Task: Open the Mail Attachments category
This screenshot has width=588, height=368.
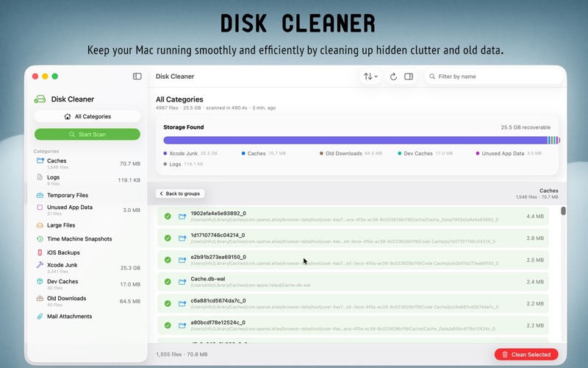Action: click(87, 316)
